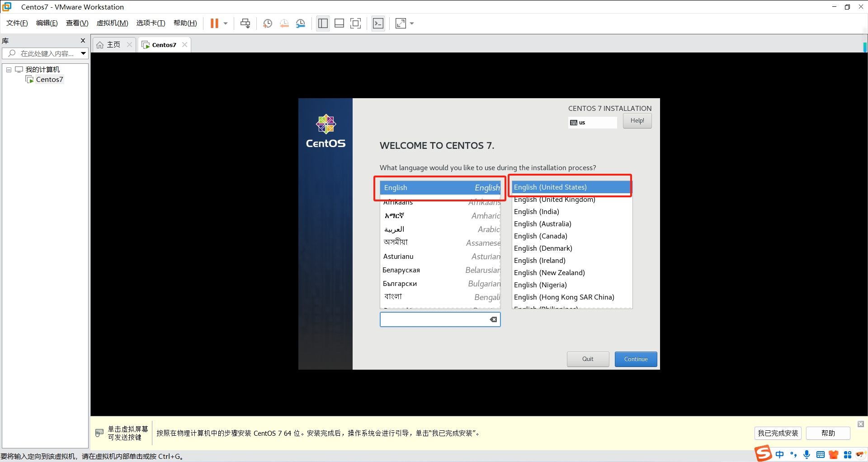Click Send Ctrl+Alt+Del toolbar icon
This screenshot has height=462, width=868.
245,24
